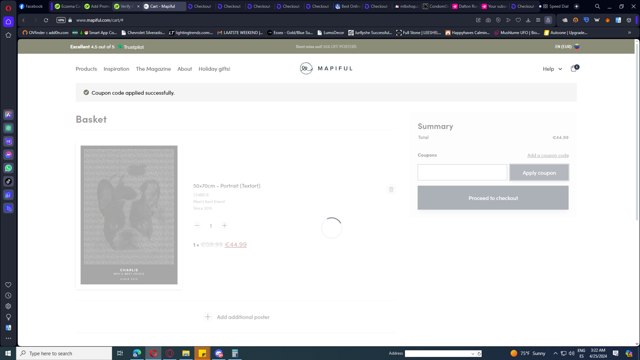Open HappyHaves bookmark
The width and height of the screenshot is (640, 360).
[x=467, y=33]
